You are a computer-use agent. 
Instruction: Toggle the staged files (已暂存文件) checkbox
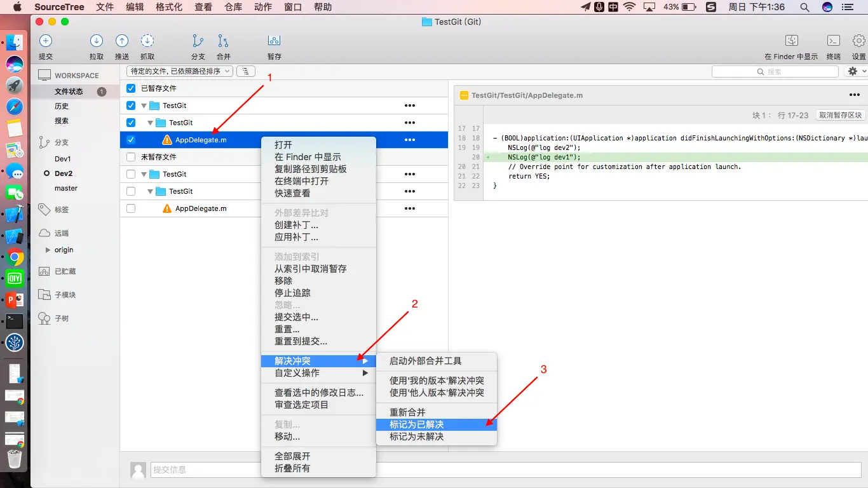point(131,88)
